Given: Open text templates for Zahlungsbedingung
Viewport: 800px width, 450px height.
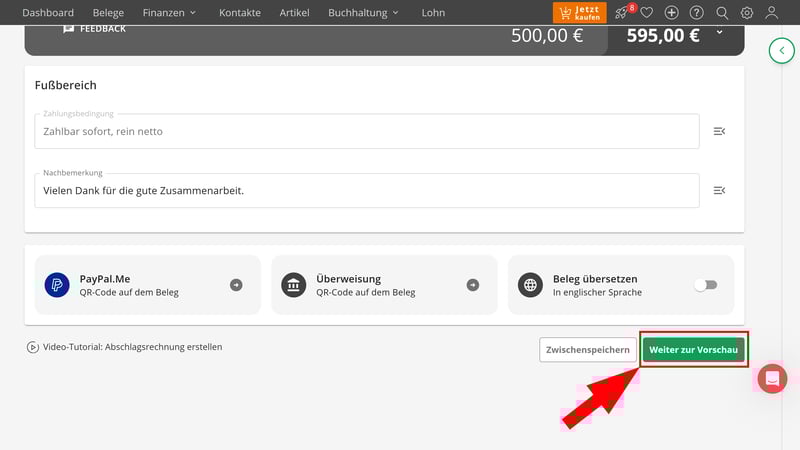Looking at the screenshot, I should coord(719,131).
